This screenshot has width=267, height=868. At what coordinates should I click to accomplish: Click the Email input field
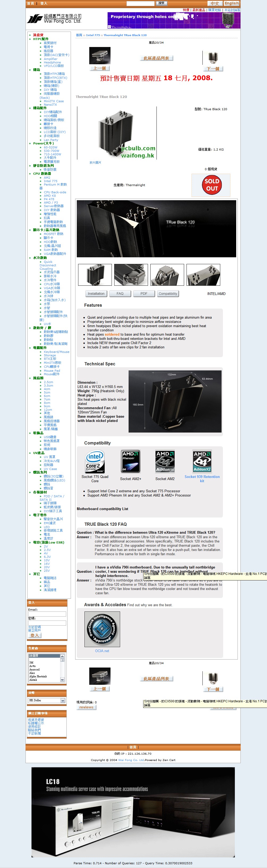coord(47,614)
